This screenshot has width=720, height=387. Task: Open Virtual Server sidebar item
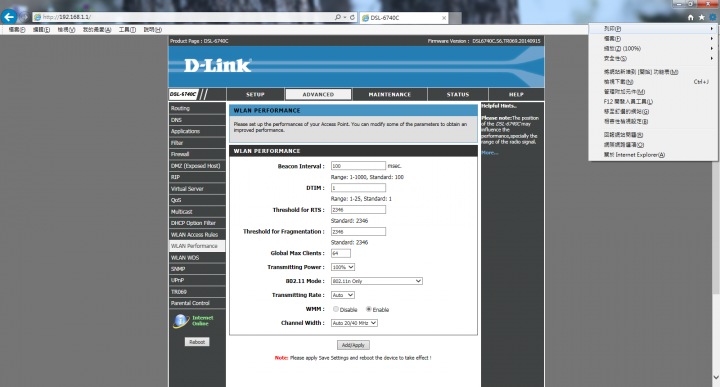[197, 189]
